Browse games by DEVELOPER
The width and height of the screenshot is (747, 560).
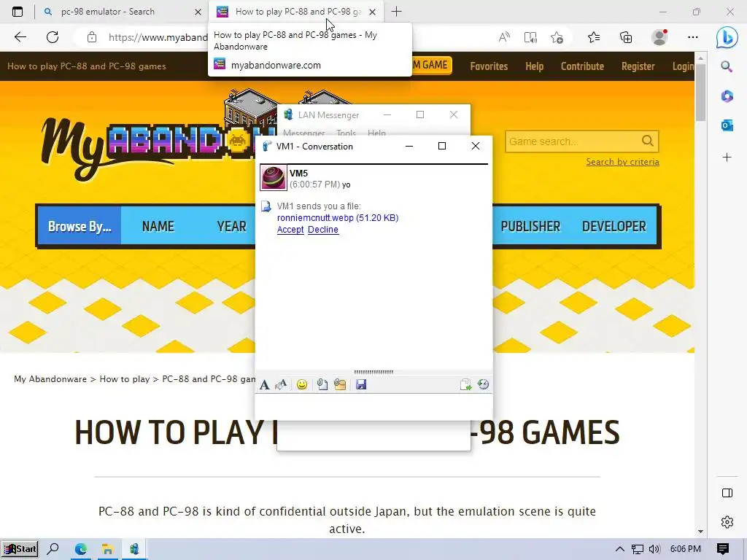(614, 226)
